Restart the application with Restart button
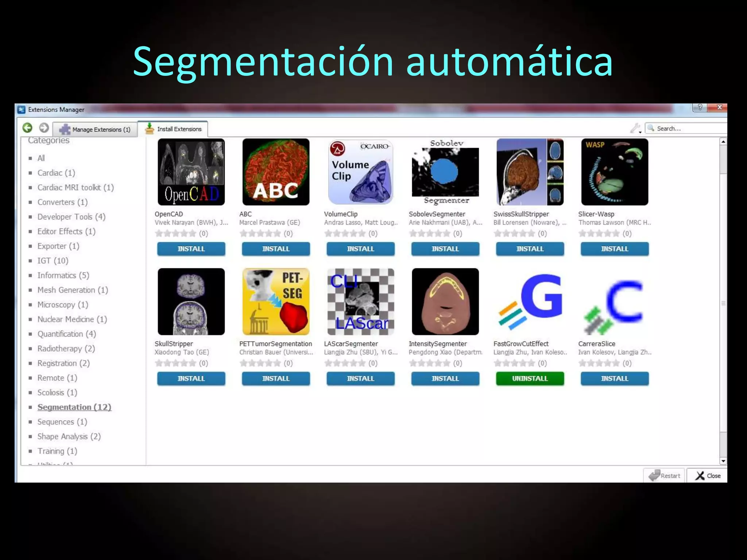747x560 pixels. click(x=664, y=475)
